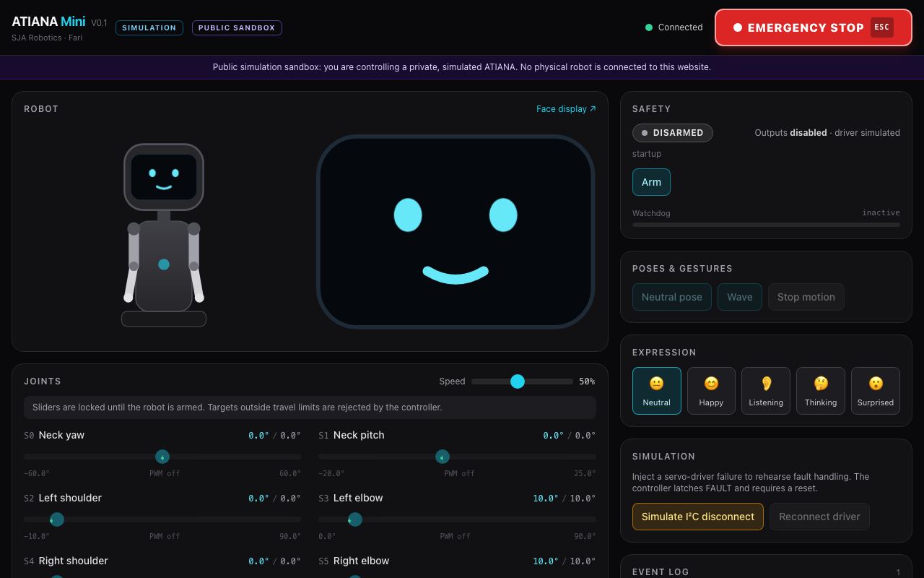Screen dimensions: 924x578
Task: Click the Reconnect driver button
Action: coord(819,517)
